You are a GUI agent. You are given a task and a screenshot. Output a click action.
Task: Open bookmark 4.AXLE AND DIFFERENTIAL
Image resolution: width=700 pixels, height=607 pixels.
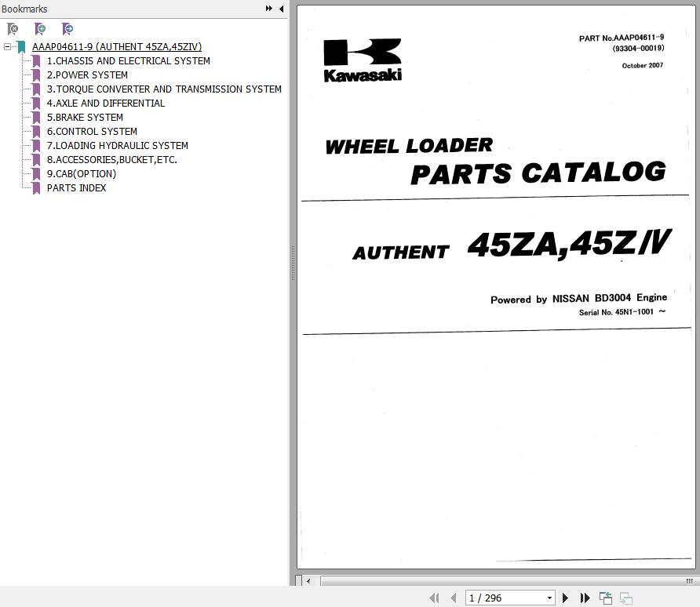pos(106,103)
